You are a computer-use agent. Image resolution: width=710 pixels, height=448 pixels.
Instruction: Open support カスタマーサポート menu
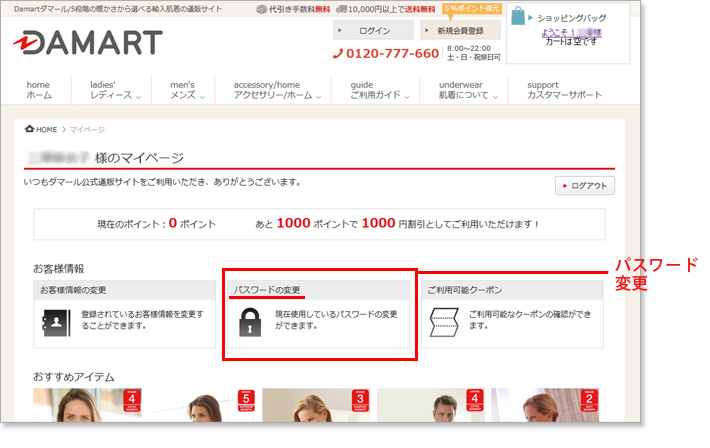coord(564,90)
